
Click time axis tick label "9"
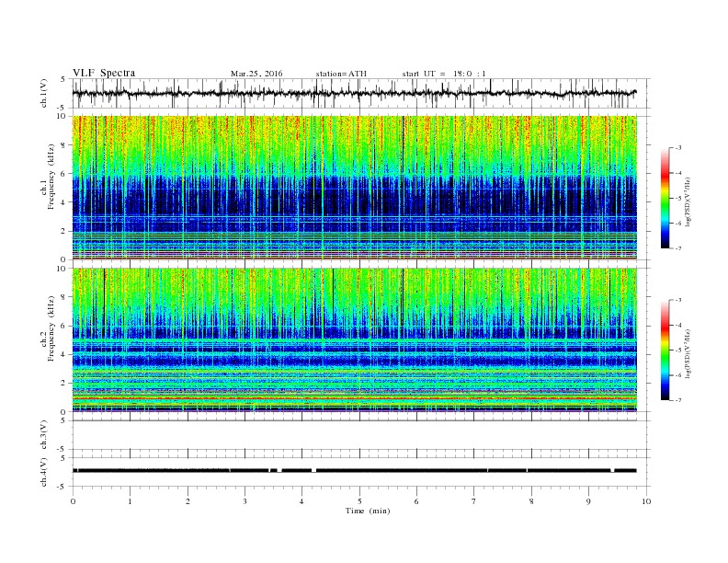click(588, 501)
